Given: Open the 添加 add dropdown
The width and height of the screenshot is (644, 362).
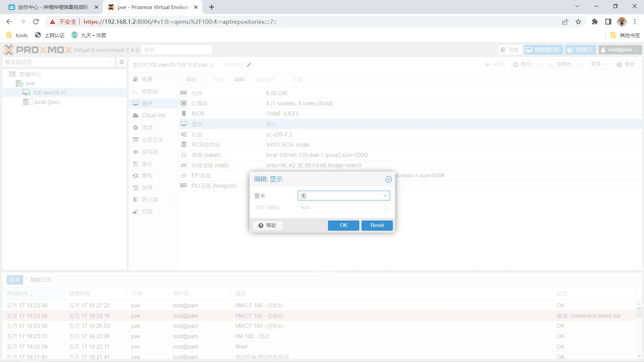Looking at the screenshot, I should click(194, 79).
